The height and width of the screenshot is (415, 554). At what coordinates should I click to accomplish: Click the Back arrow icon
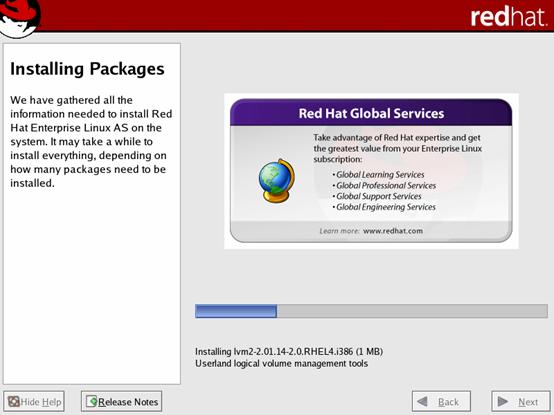pos(422,402)
